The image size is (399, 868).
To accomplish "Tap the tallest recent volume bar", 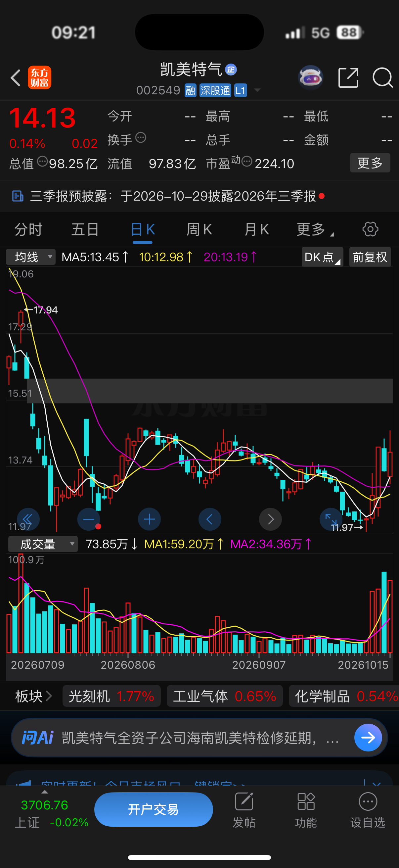I will click(384, 612).
